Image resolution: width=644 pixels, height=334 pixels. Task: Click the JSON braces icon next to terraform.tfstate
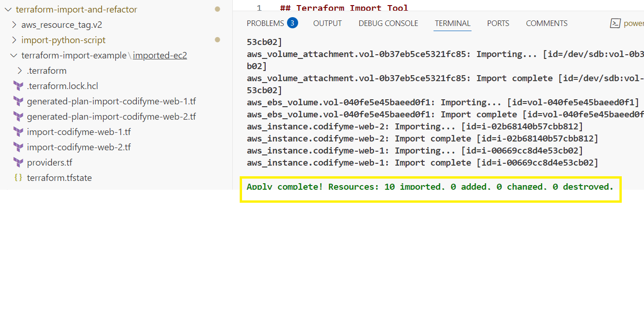pos(19,178)
